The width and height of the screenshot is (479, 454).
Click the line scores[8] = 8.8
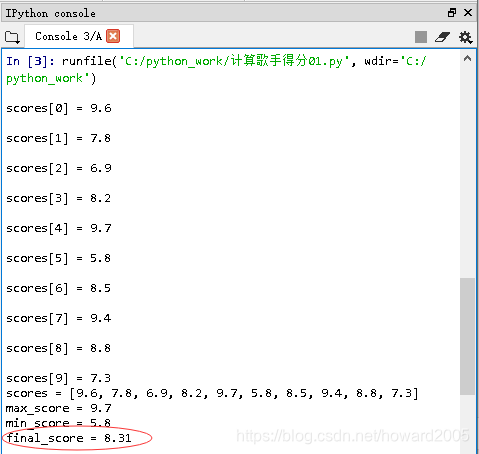pos(58,348)
